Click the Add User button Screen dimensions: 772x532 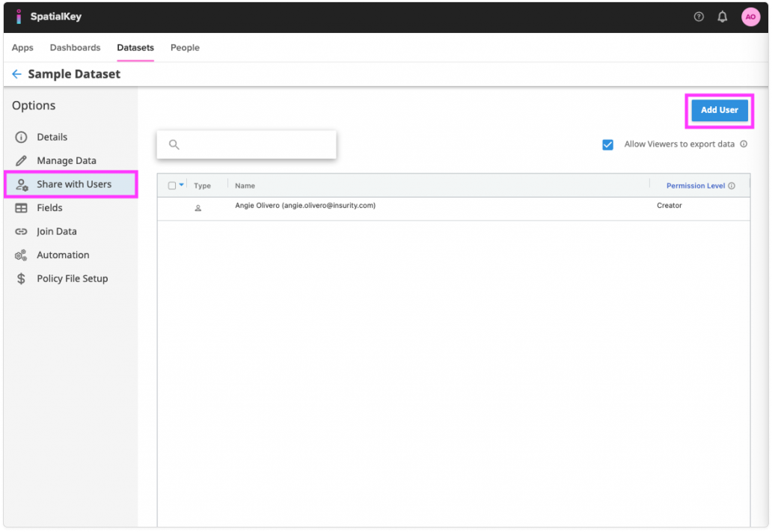point(719,110)
